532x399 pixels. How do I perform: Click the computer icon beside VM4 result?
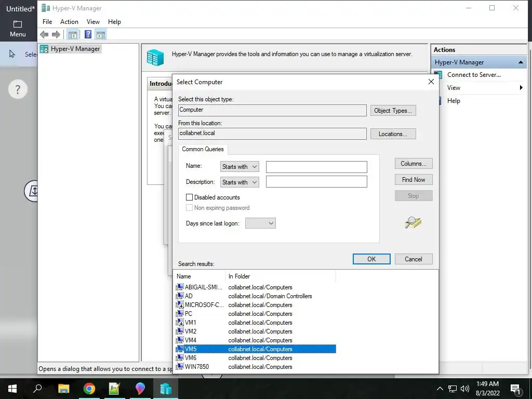180,340
